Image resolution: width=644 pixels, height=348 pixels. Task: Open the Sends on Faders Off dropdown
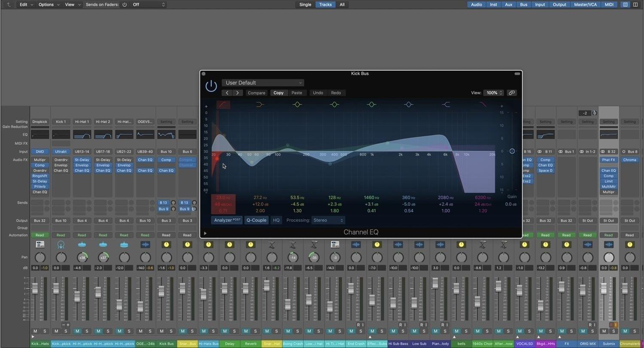[149, 5]
